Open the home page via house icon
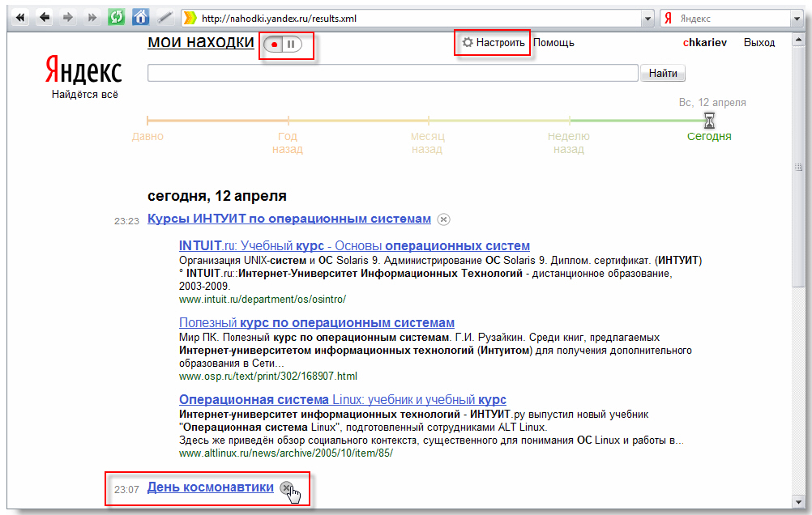 coord(140,17)
